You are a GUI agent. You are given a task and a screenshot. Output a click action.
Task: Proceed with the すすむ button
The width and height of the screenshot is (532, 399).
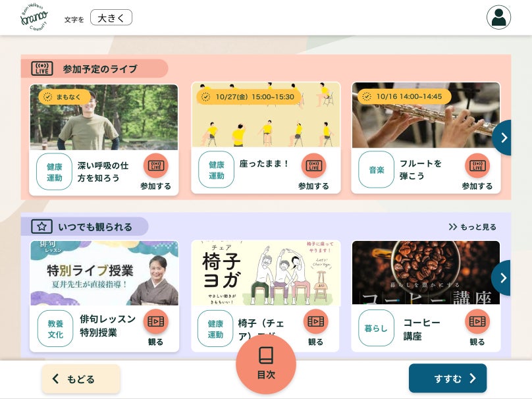pos(448,379)
